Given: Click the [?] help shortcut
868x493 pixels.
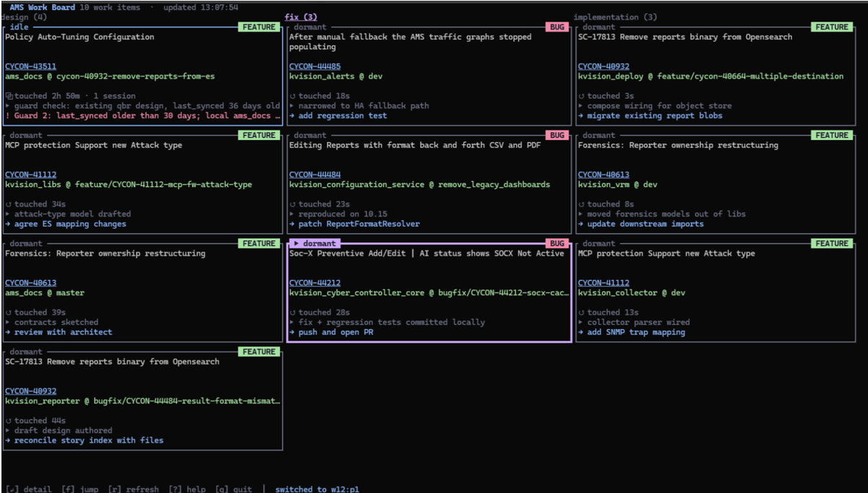Looking at the screenshot, I should (x=187, y=489).
